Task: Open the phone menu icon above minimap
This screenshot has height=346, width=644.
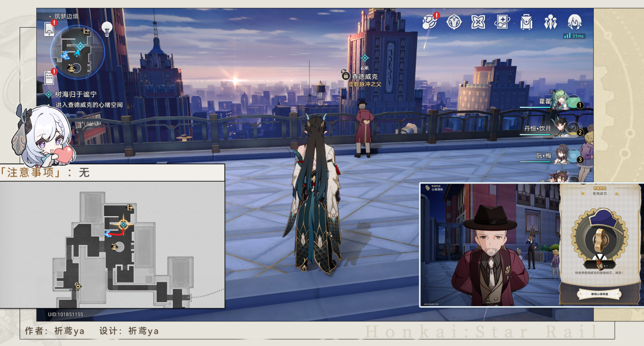Action: coord(50,28)
